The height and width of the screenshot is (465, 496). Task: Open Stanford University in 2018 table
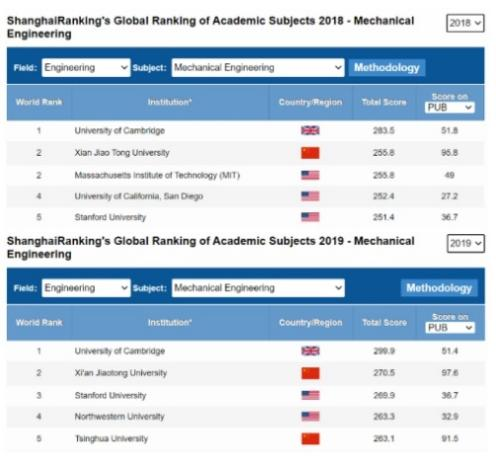click(x=110, y=217)
